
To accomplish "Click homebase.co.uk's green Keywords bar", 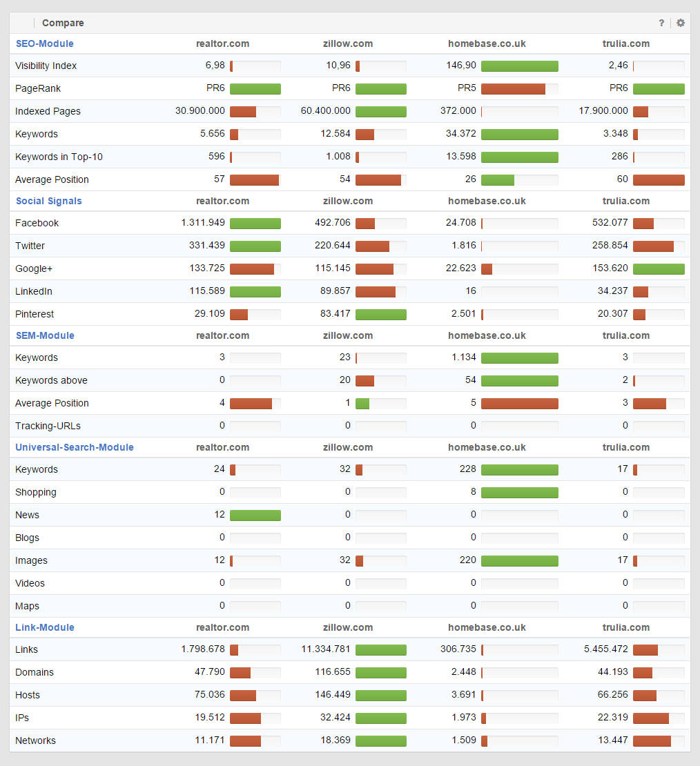I will 519,357.
